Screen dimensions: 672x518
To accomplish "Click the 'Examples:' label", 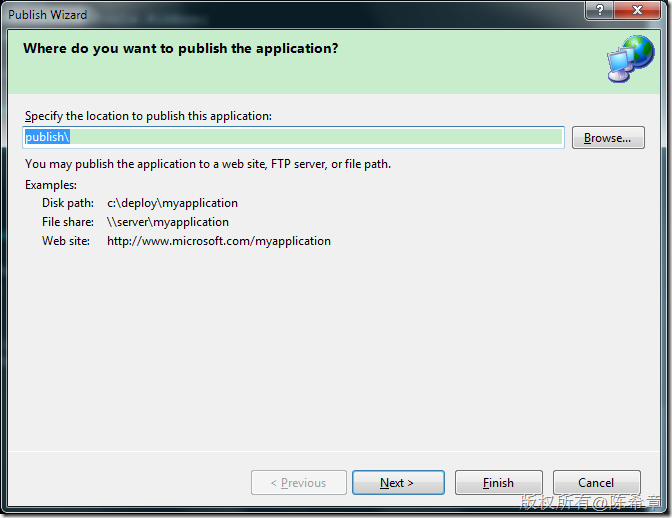I will 51,185.
